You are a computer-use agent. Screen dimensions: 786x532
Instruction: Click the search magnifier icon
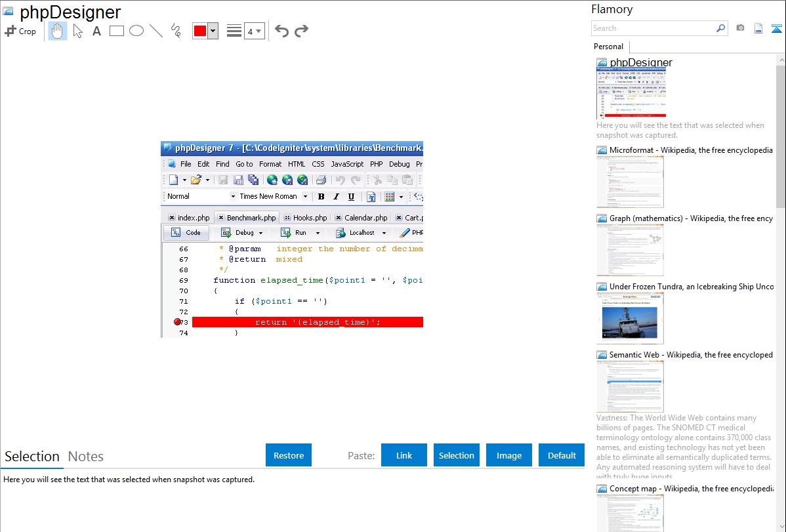(720, 28)
